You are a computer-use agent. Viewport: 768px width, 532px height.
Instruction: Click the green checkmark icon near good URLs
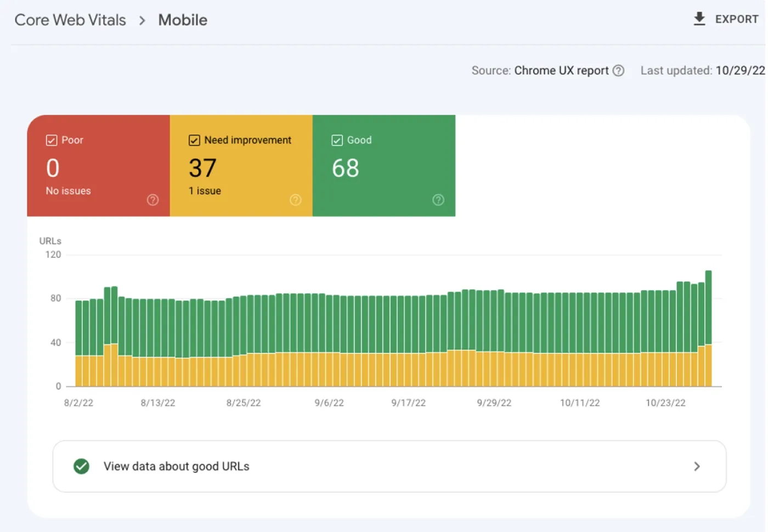click(x=81, y=466)
